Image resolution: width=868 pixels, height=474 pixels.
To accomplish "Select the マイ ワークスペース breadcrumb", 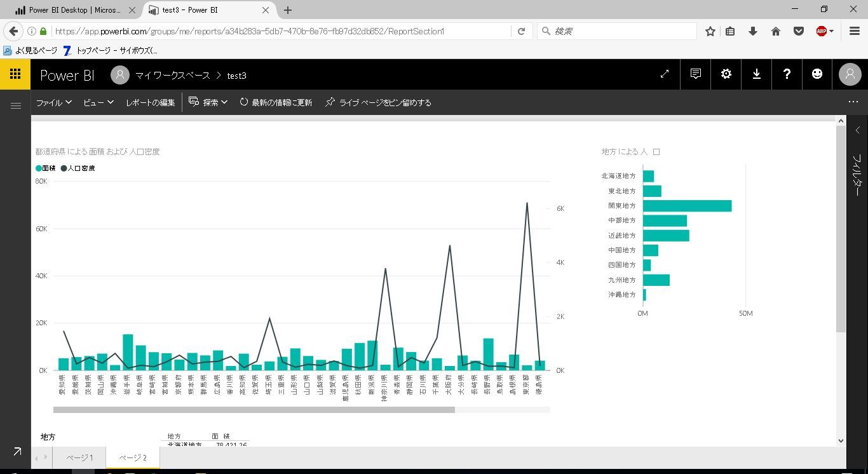I will pyautogui.click(x=172, y=75).
